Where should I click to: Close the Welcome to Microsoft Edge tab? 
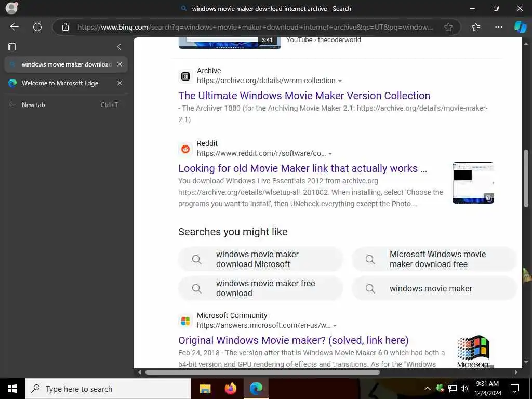click(x=119, y=83)
